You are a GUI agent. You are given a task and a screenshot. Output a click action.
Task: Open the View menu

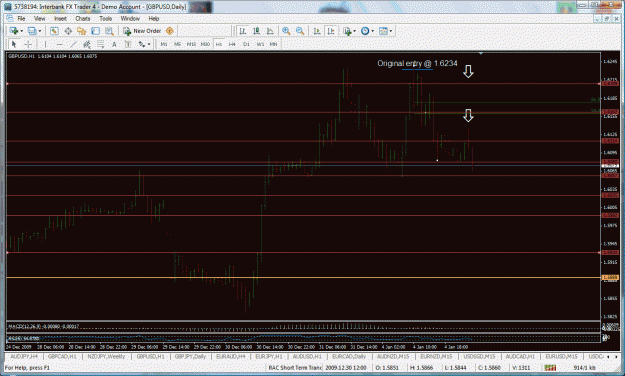[x=39, y=18]
